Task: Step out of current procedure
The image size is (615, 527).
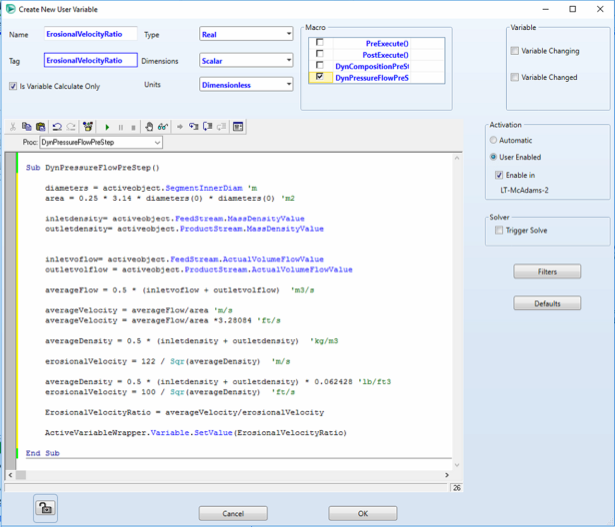Action: tap(222, 127)
